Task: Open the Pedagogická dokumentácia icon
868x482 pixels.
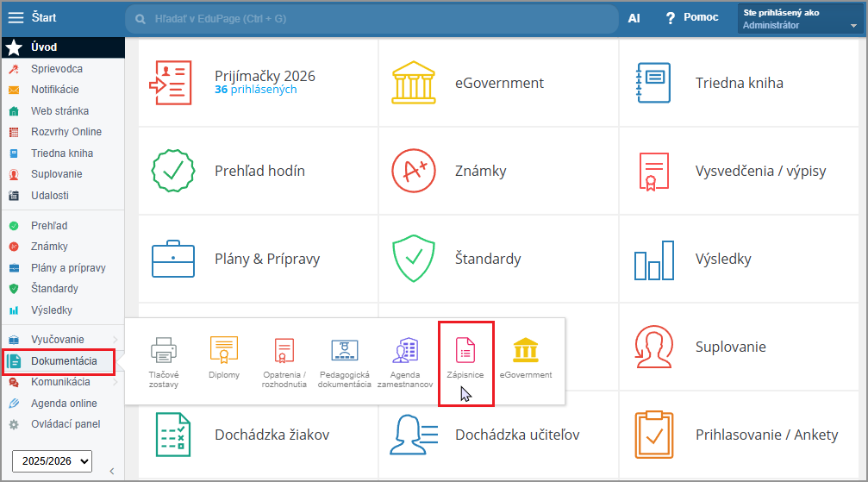Action: pos(344,350)
